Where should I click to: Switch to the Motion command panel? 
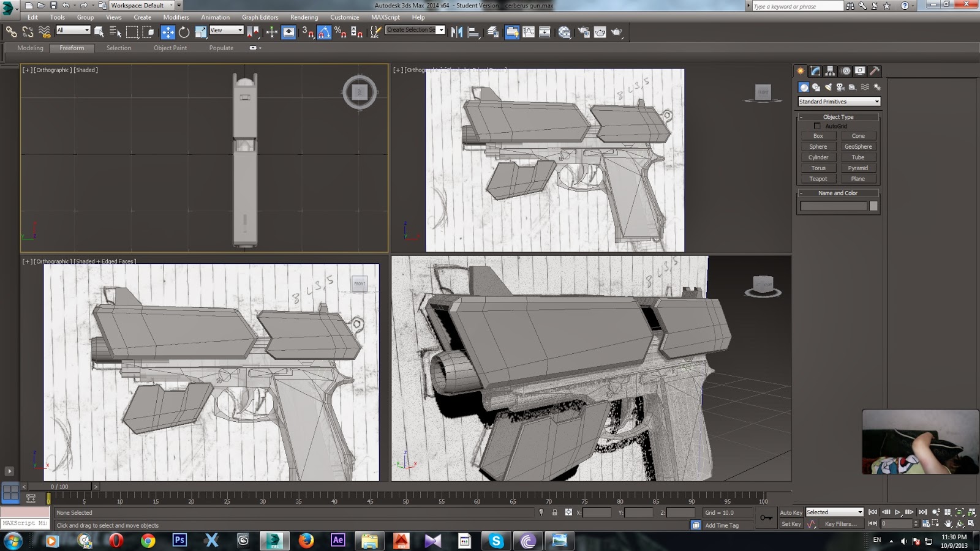click(845, 71)
